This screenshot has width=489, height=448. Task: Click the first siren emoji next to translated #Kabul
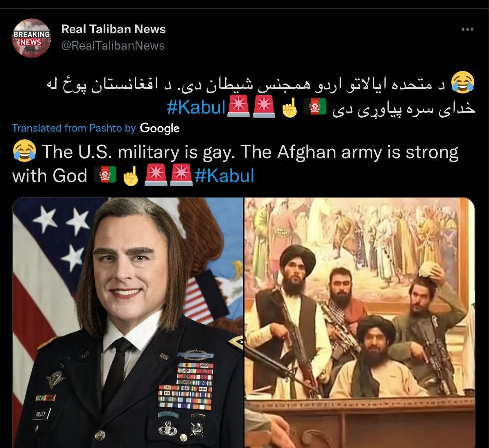tap(156, 175)
